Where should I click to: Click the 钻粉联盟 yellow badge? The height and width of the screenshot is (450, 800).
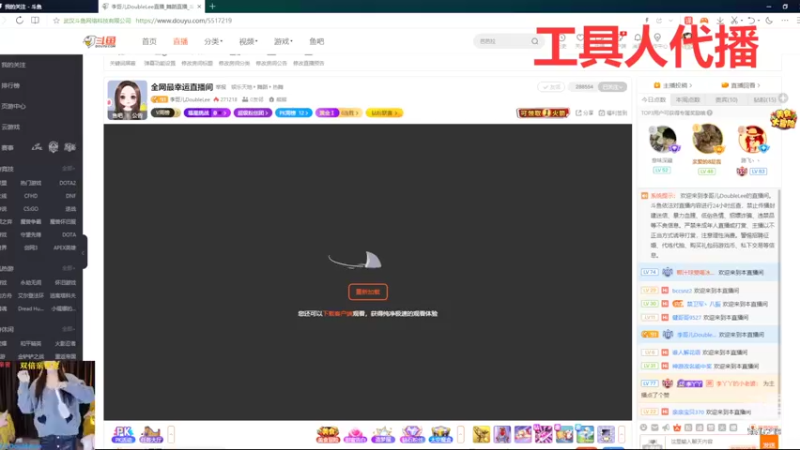point(384,113)
